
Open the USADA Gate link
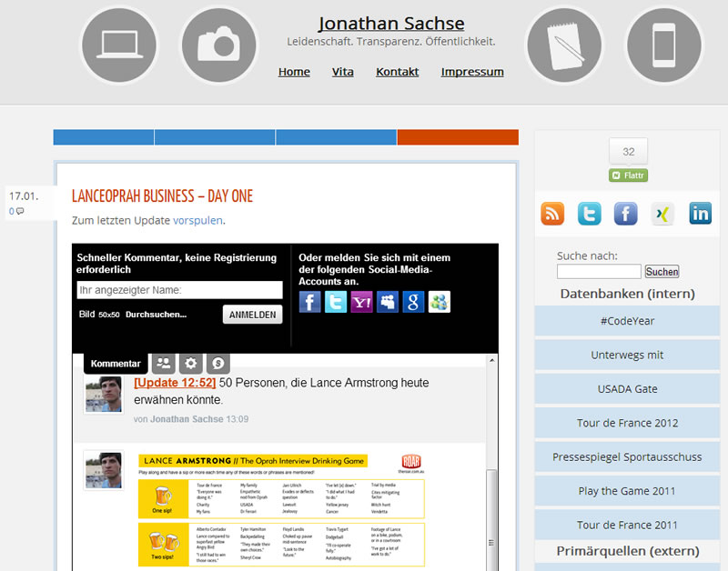tap(627, 389)
